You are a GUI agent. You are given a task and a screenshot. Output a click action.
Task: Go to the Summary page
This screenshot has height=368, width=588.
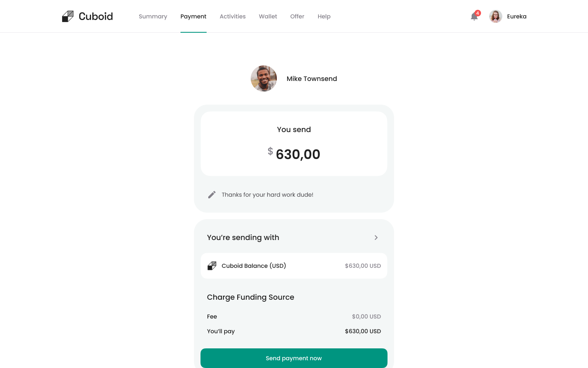pyautogui.click(x=153, y=16)
